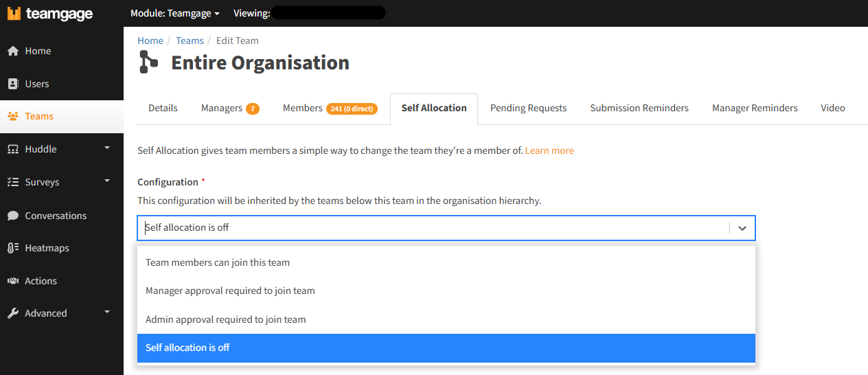868x375 pixels.
Task: Click the Conversations speech bubble icon
Action: click(x=13, y=216)
